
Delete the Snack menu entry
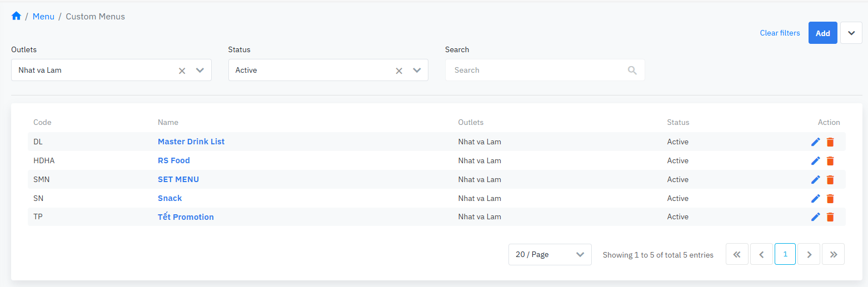(x=830, y=199)
